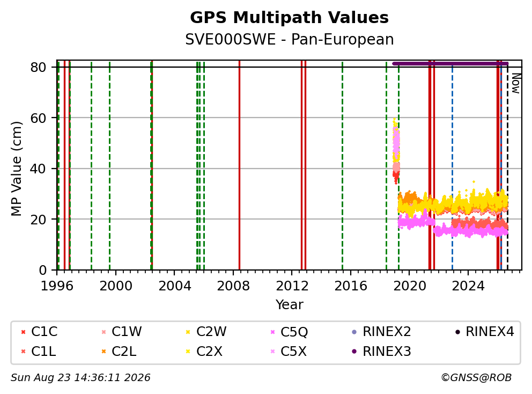
Task: Click the C2L orange legend marker
Action: [x=104, y=352]
